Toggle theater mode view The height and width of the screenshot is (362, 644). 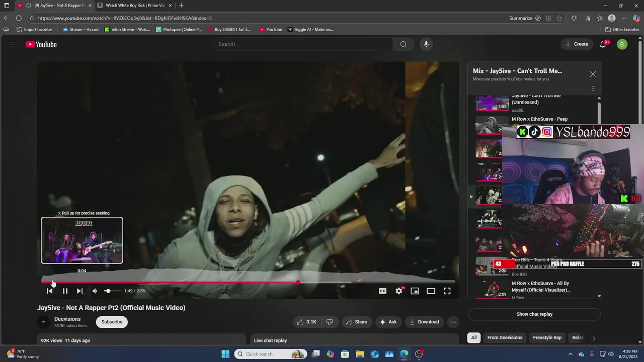(431, 291)
